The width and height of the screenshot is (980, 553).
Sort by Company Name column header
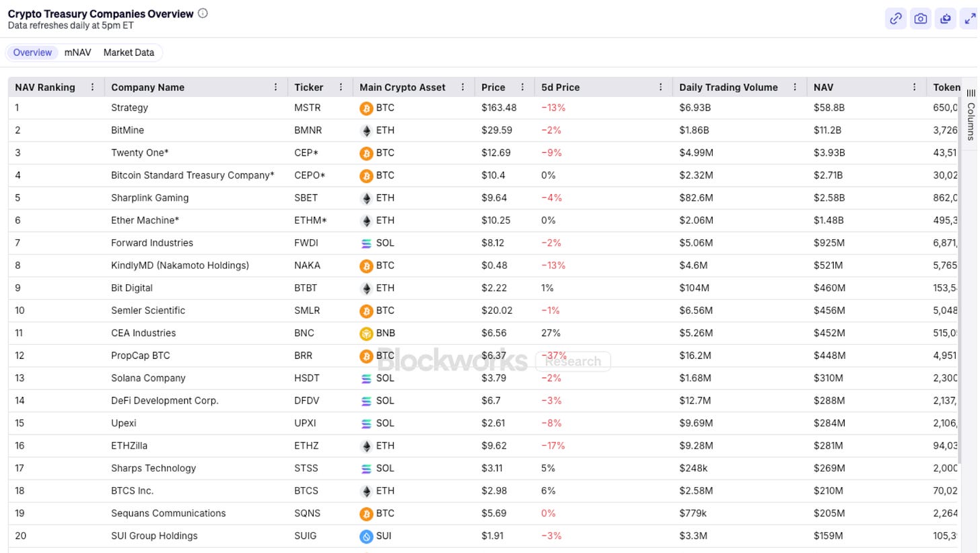coord(147,87)
